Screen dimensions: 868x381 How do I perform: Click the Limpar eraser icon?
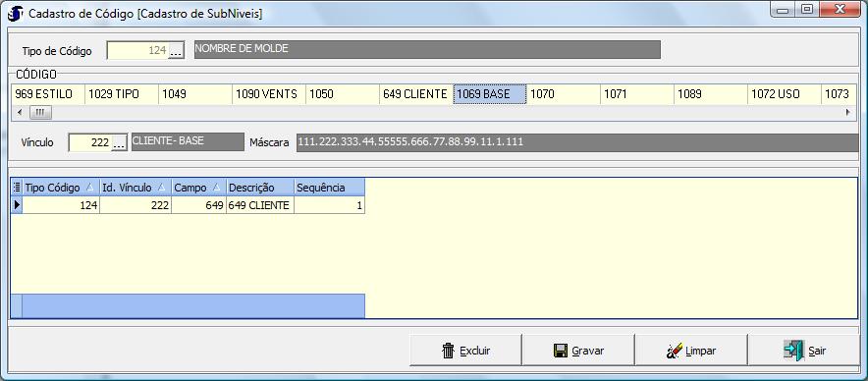674,351
